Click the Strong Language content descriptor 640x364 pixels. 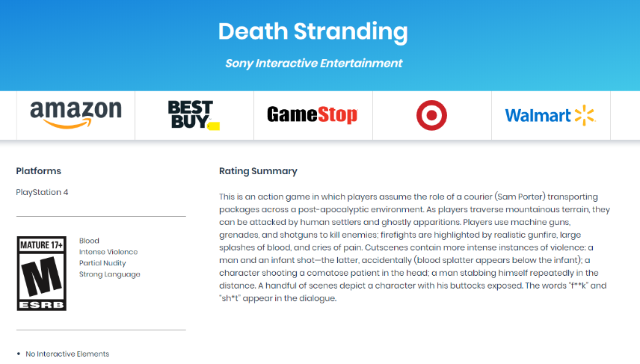tap(109, 274)
